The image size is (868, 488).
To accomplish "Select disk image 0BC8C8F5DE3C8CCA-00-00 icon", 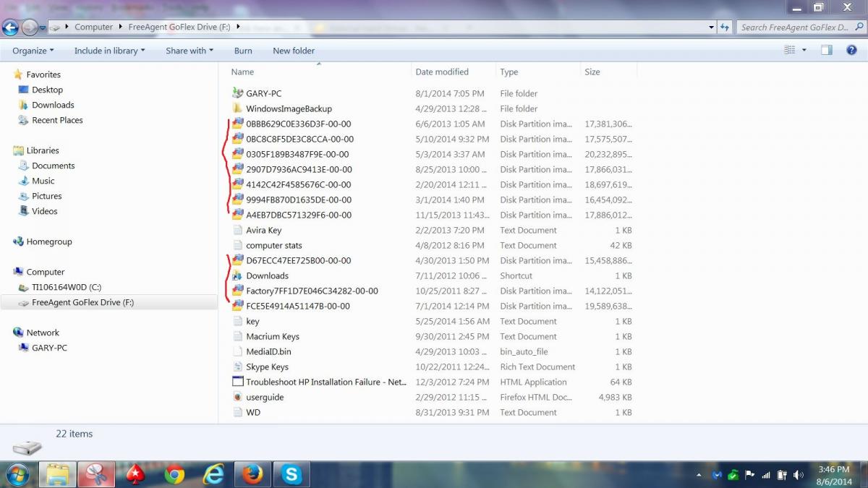I will [x=238, y=139].
